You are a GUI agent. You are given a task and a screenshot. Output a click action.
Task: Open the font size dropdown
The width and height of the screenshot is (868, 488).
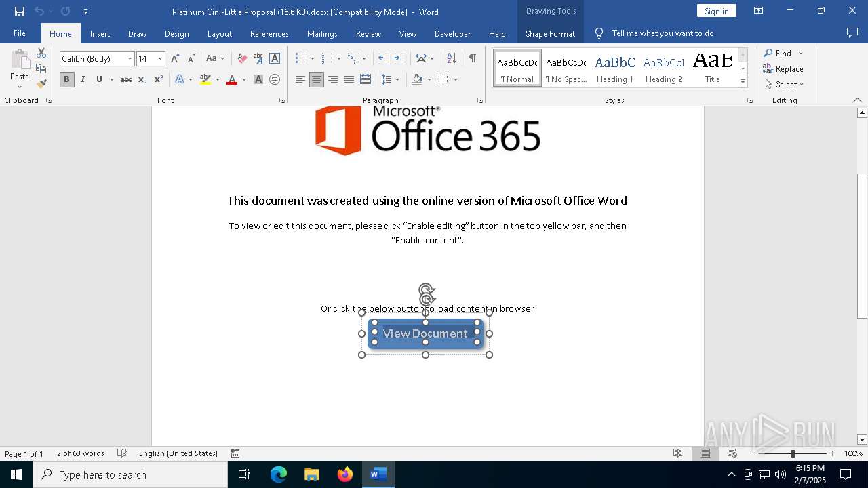(x=161, y=59)
